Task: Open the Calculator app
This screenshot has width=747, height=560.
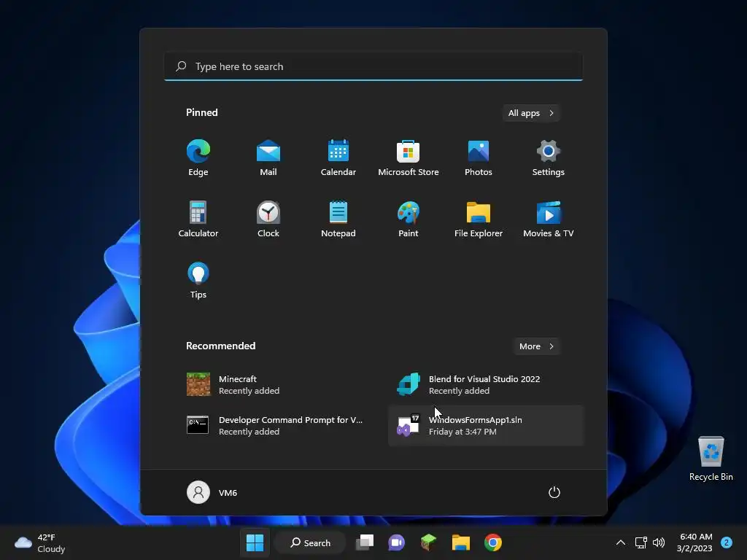Action: (198, 219)
